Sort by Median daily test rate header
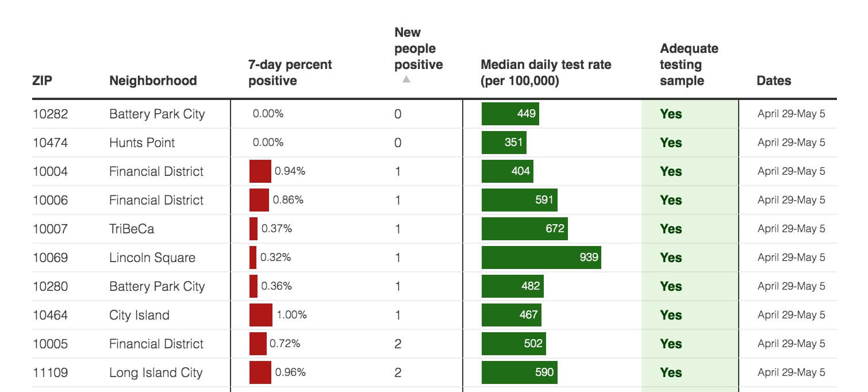Viewport: 868px width, 392px height. click(546, 72)
